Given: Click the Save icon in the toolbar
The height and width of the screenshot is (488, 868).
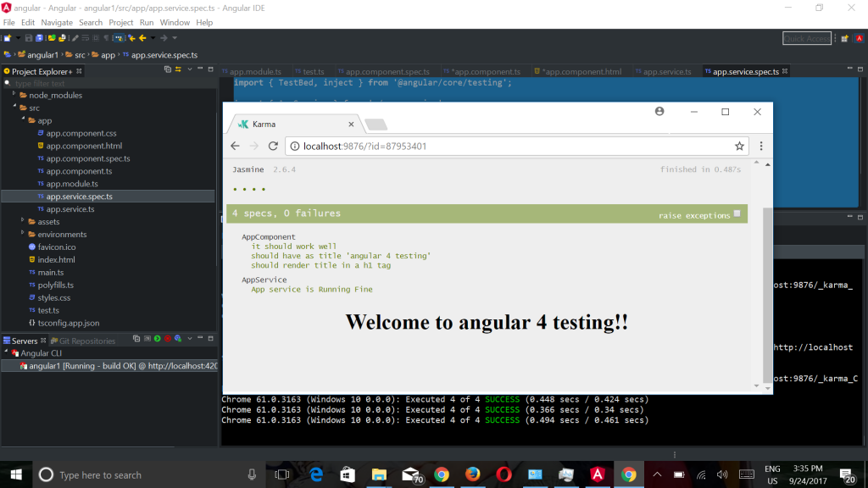Looking at the screenshot, I should tap(28, 38).
